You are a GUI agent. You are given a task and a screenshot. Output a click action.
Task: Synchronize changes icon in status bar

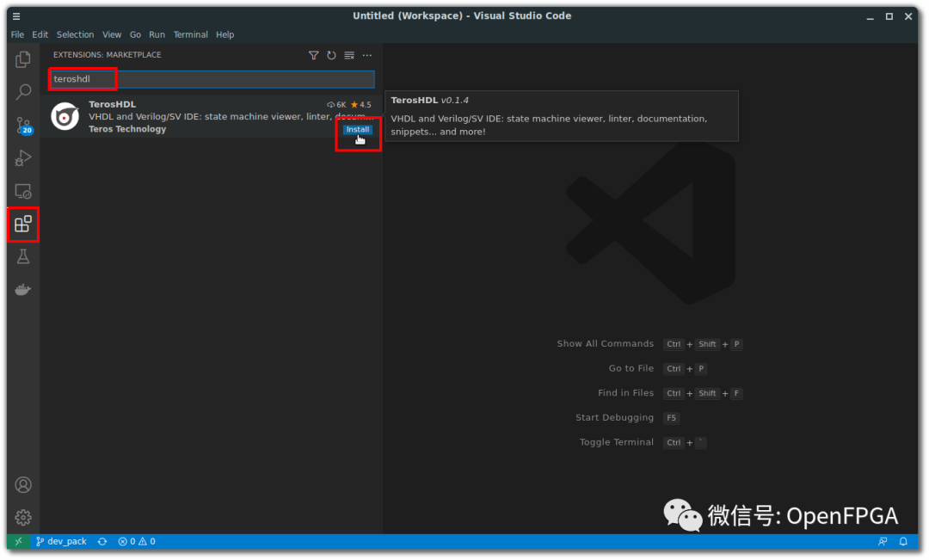102,542
